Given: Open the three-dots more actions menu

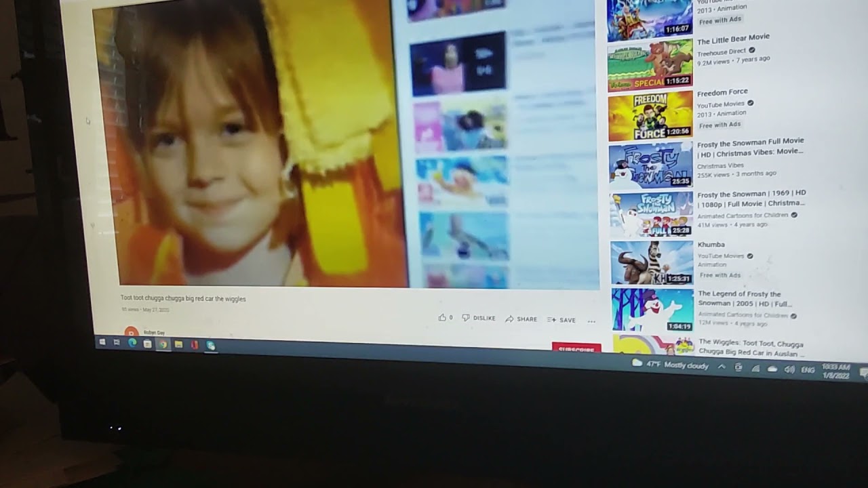Looking at the screenshot, I should coord(591,321).
